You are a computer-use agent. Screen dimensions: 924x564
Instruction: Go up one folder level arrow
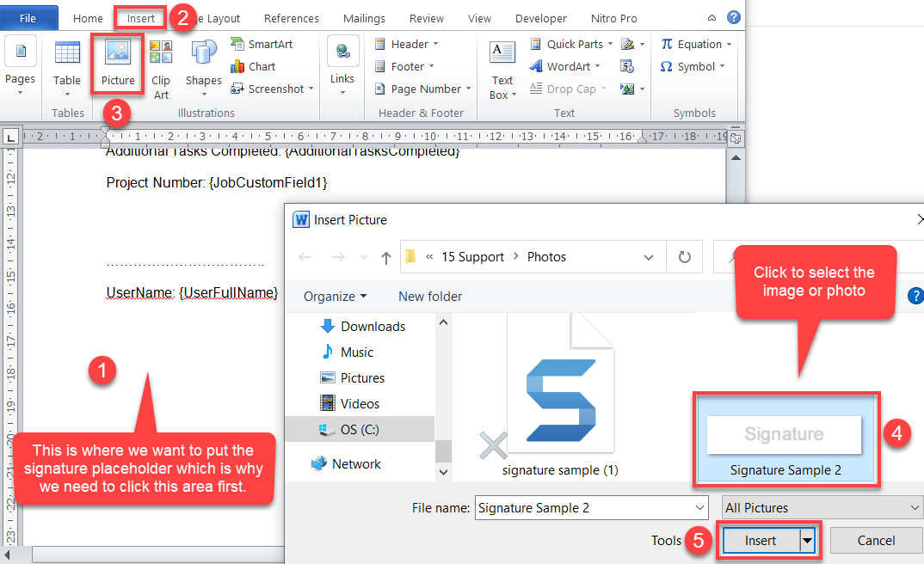pyautogui.click(x=386, y=257)
